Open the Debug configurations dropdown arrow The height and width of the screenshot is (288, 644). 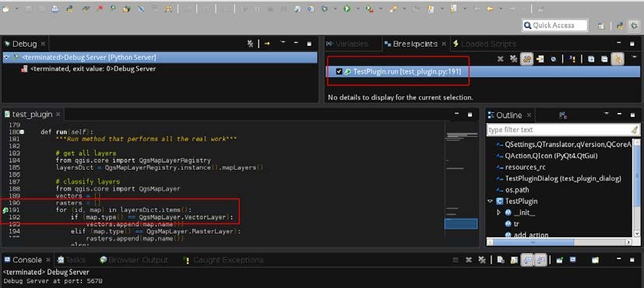(x=335, y=9)
